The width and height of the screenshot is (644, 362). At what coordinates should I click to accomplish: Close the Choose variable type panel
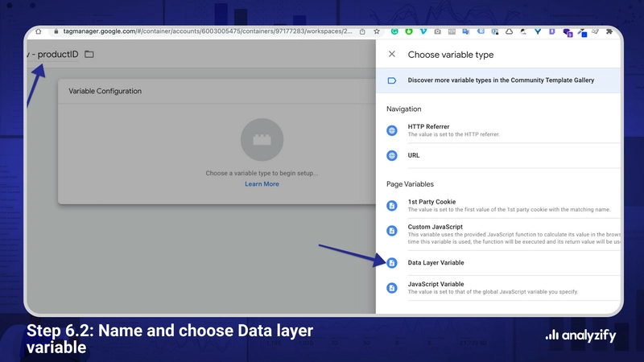tap(392, 55)
